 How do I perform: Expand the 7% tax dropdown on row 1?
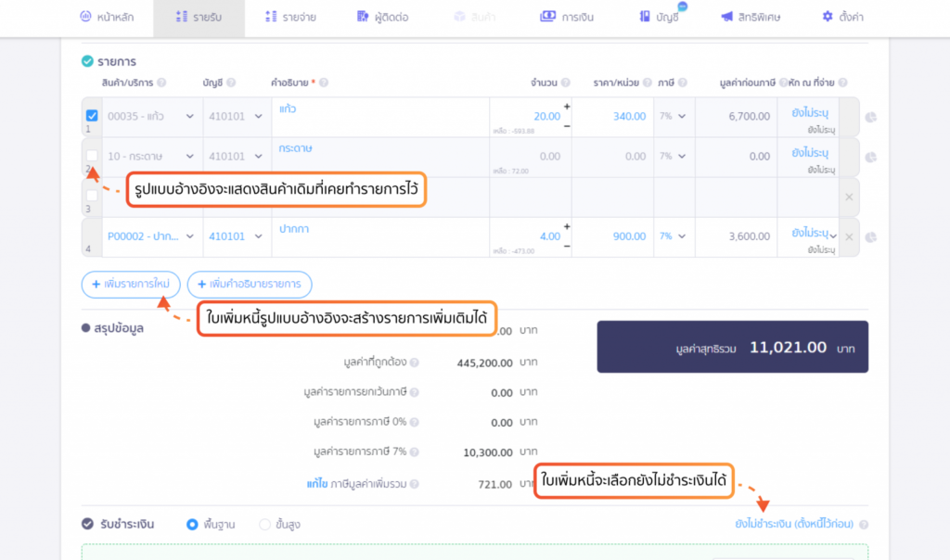pos(674,116)
